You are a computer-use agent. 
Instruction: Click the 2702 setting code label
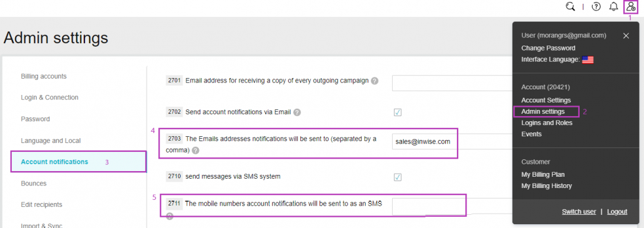pyautogui.click(x=174, y=112)
